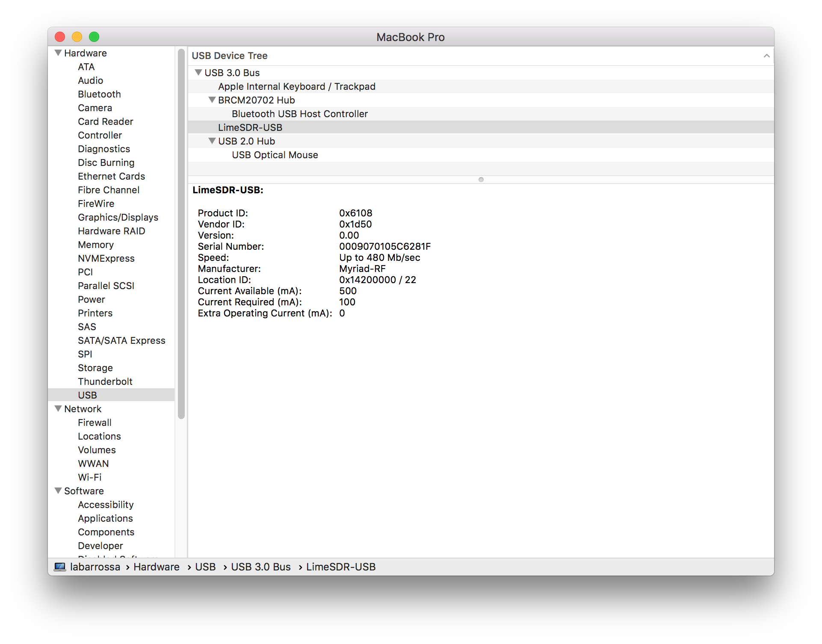Screen dimensions: 822x644
Task: Select Apple Internal Keyboard / Trackpad
Action: click(297, 87)
